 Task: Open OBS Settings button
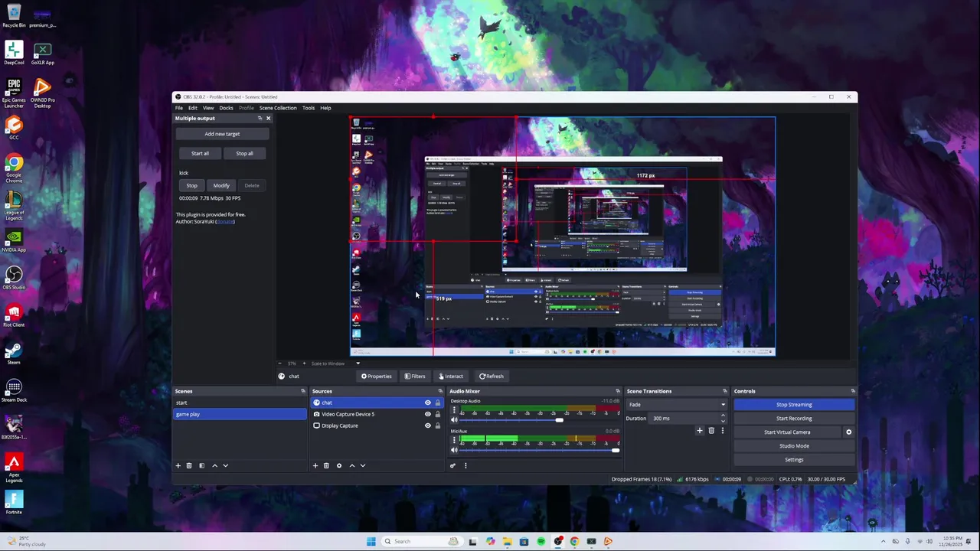(x=794, y=460)
